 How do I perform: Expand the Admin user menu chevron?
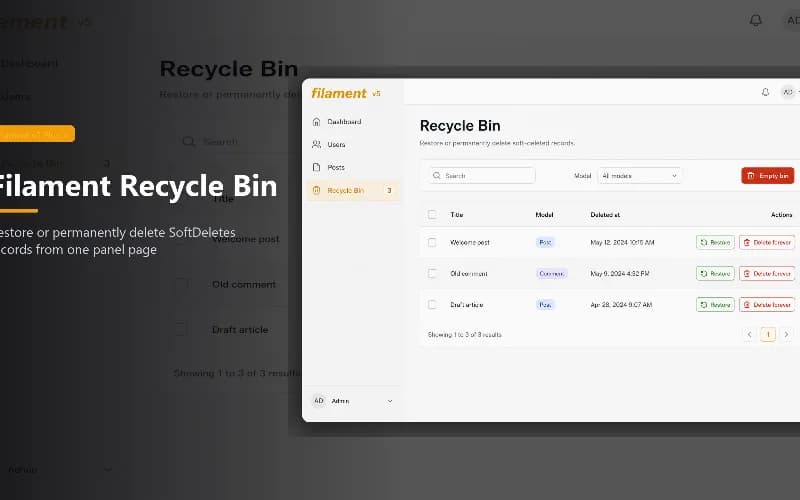pos(390,401)
